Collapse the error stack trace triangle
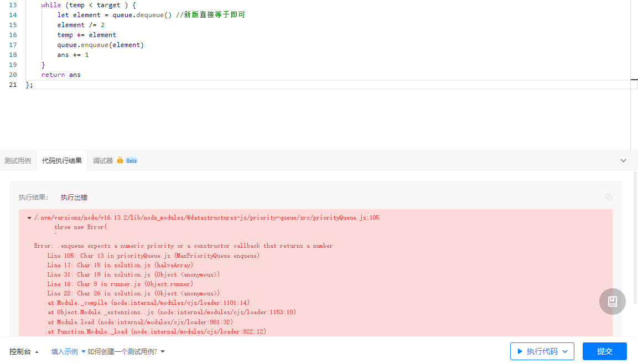The image size is (638, 364). [29, 217]
